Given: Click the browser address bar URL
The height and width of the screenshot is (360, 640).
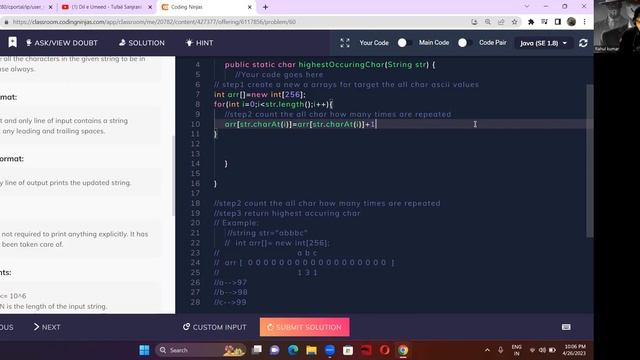Looking at the screenshot, I should pos(154,22).
